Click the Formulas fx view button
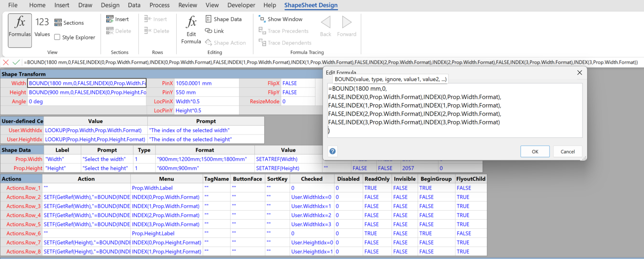Screen dimensions: 644x259 [x=20, y=30]
